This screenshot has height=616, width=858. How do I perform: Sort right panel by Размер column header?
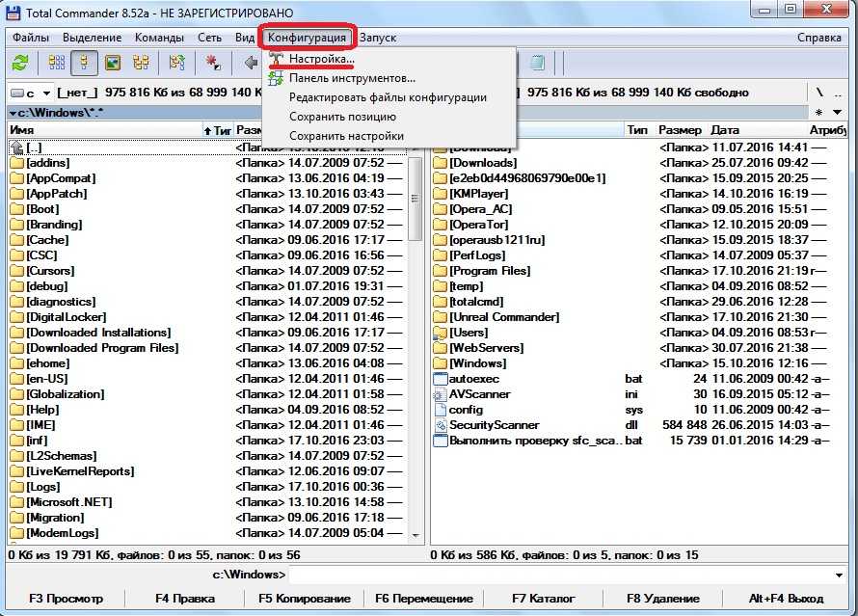tap(680, 130)
